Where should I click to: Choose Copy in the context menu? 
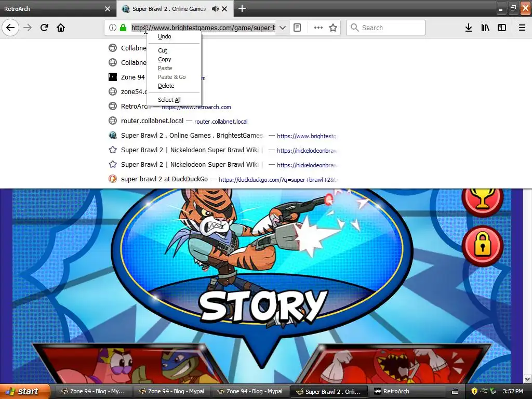click(175, 59)
